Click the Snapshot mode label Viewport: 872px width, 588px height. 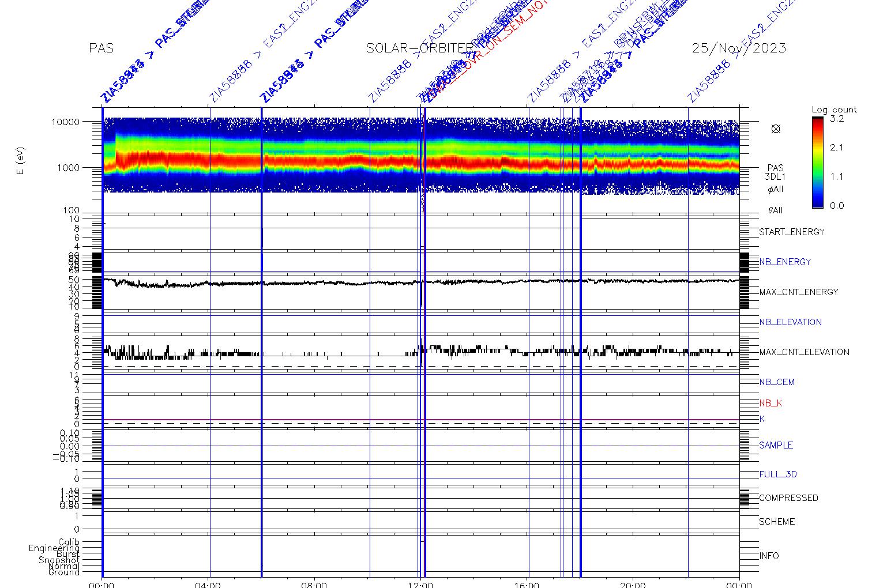[x=59, y=560]
